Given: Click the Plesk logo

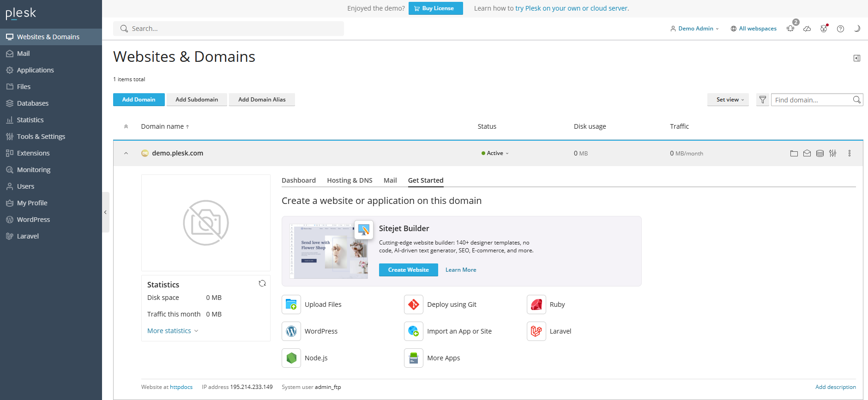Looking at the screenshot, I should (x=21, y=13).
